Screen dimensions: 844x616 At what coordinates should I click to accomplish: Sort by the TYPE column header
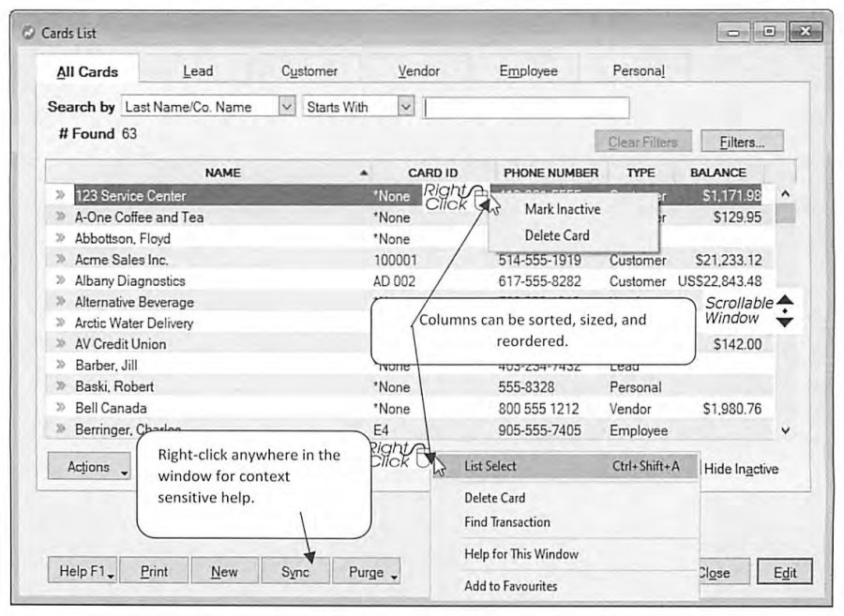(x=641, y=173)
